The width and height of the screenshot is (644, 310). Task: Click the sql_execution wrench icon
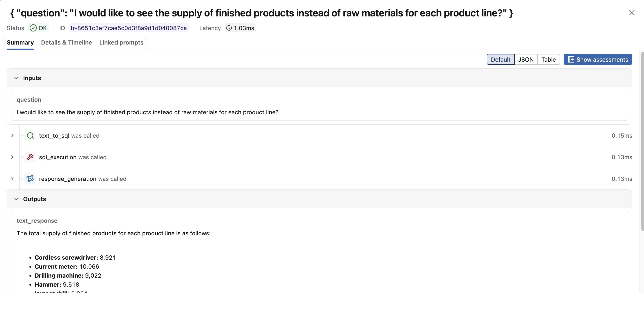(30, 157)
